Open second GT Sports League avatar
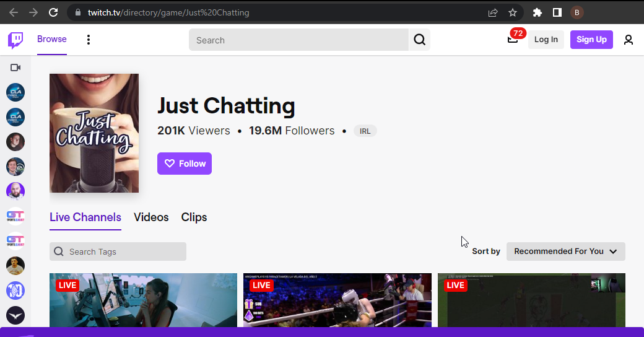Image resolution: width=644 pixels, height=337 pixels. (15, 240)
